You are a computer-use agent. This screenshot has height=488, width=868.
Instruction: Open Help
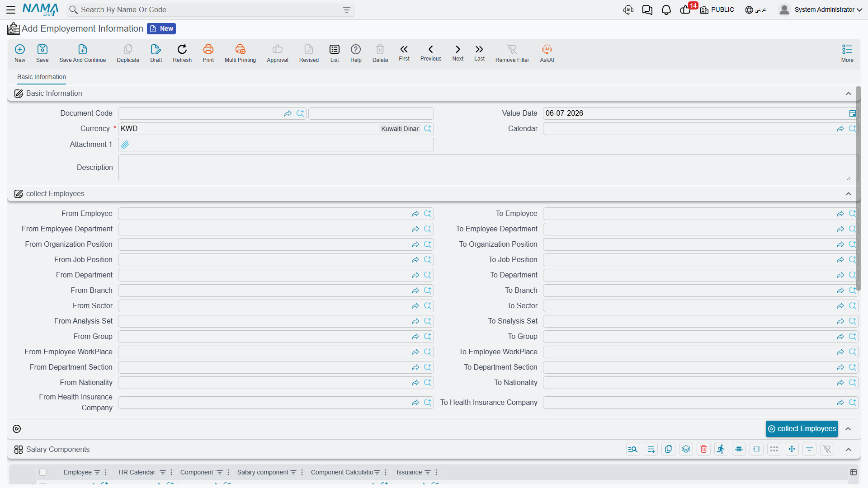click(x=356, y=53)
